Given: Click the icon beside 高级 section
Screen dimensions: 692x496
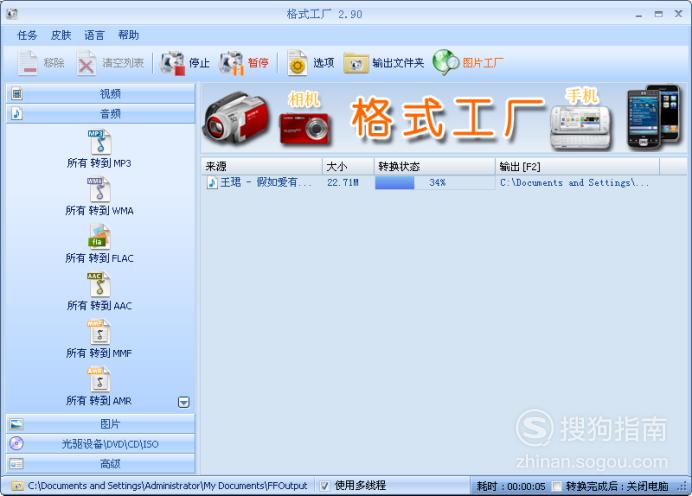Looking at the screenshot, I should [17, 464].
